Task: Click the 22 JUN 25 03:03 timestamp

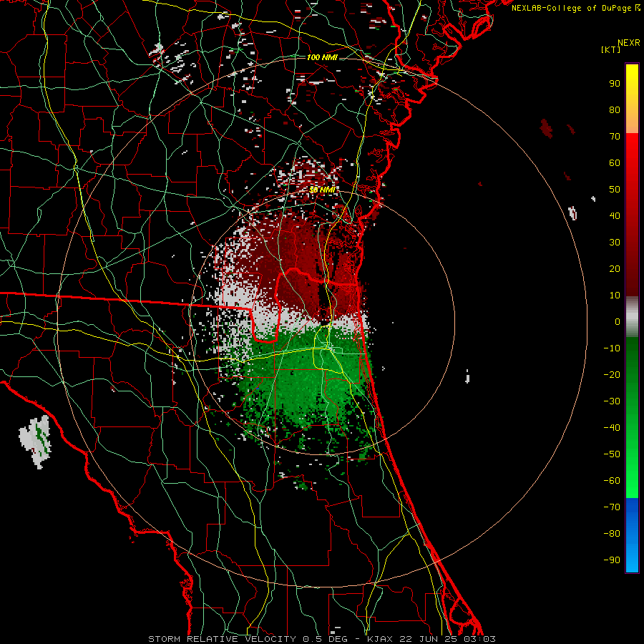Action: click(x=447, y=639)
